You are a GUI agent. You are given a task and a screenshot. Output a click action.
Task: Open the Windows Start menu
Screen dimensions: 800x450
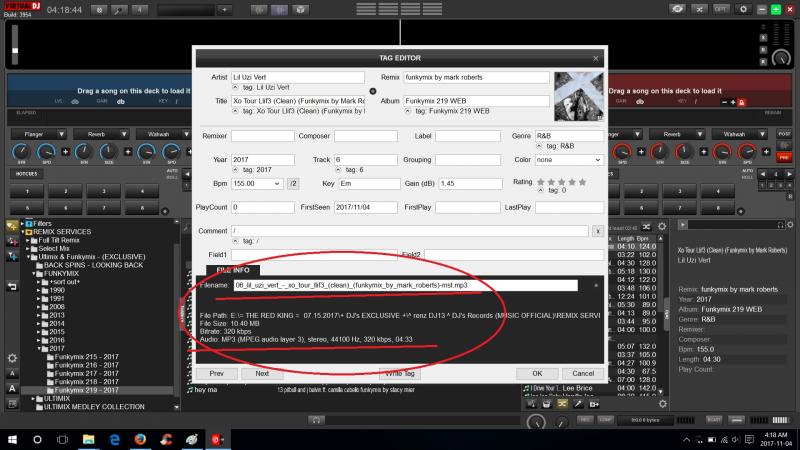(x=12, y=439)
